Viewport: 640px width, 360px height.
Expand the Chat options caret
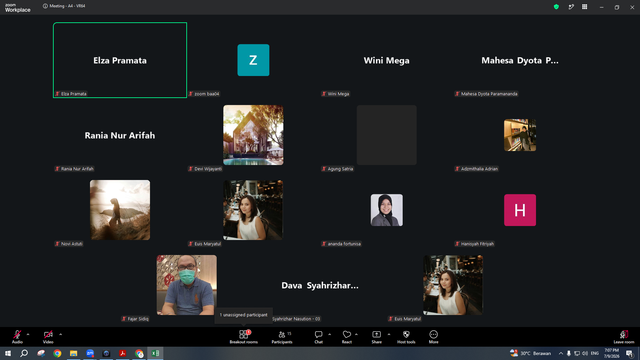point(329,334)
